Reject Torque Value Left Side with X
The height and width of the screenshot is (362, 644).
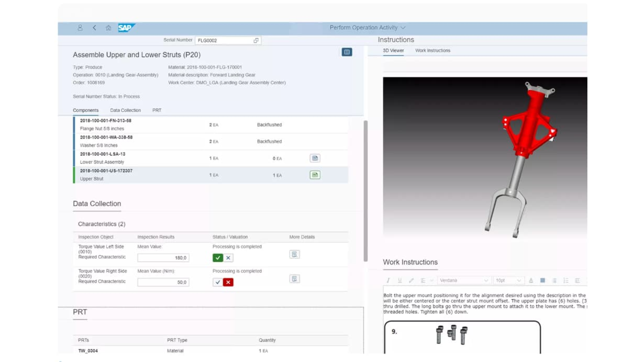click(x=228, y=258)
